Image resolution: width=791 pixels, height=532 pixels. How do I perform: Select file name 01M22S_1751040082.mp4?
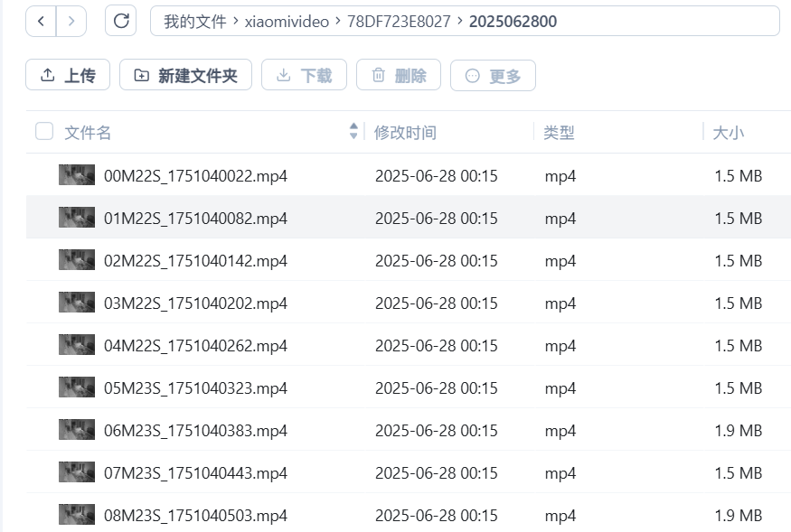[x=196, y=219]
